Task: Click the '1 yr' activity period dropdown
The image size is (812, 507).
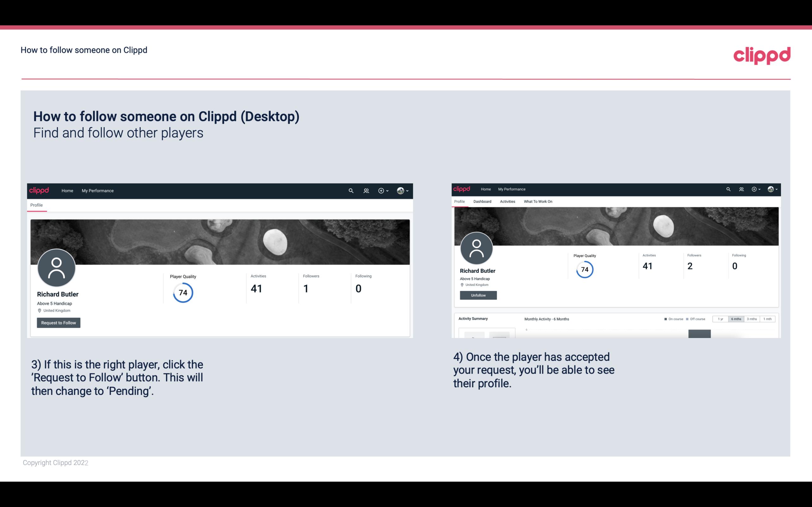Action: pyautogui.click(x=720, y=318)
